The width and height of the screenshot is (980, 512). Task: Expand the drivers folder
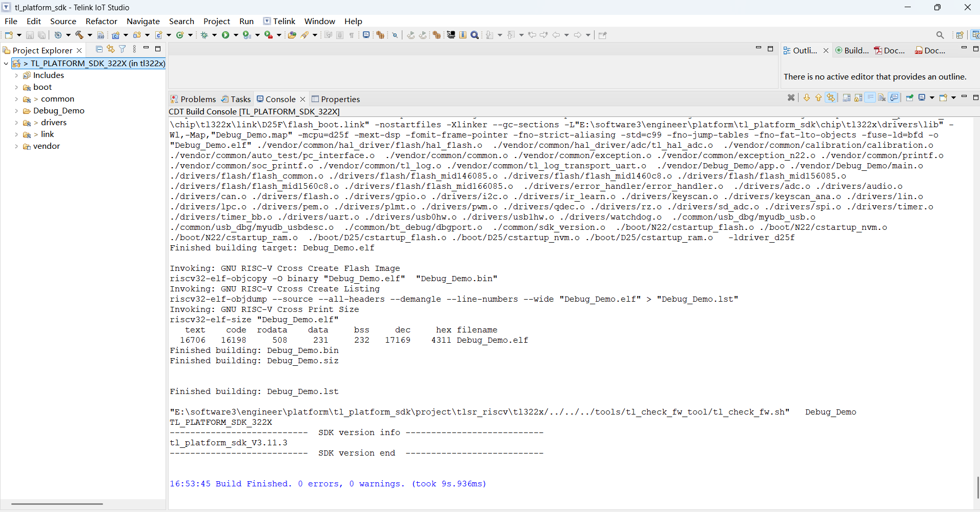(16, 123)
